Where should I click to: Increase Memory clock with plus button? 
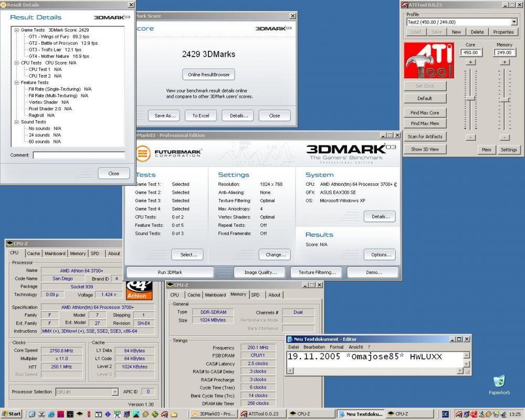pos(505,62)
